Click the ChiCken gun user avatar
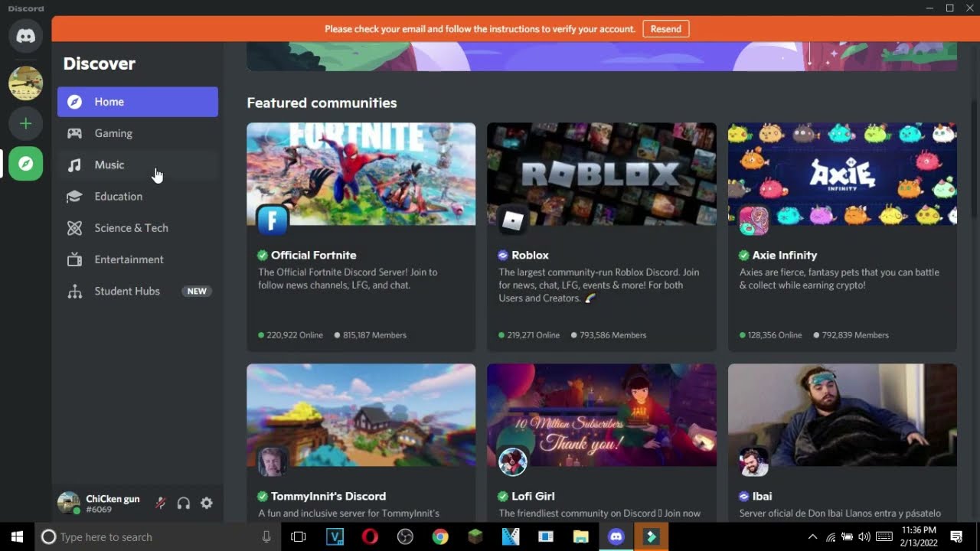The image size is (980, 551). (x=69, y=503)
